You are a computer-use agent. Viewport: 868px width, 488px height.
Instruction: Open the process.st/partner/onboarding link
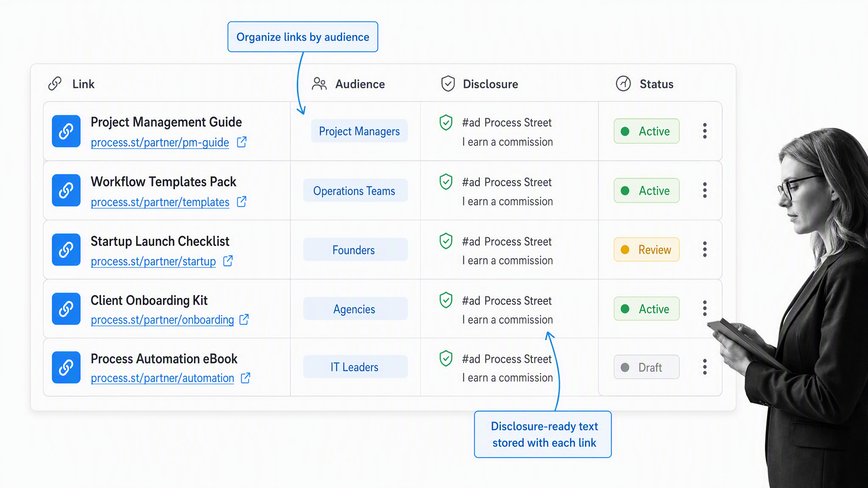pyautogui.click(x=162, y=320)
